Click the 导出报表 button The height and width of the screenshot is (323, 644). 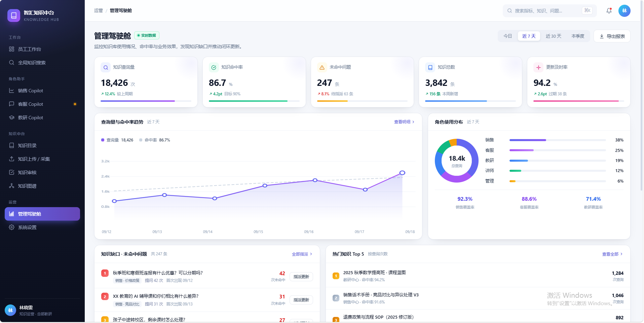[x=612, y=36]
